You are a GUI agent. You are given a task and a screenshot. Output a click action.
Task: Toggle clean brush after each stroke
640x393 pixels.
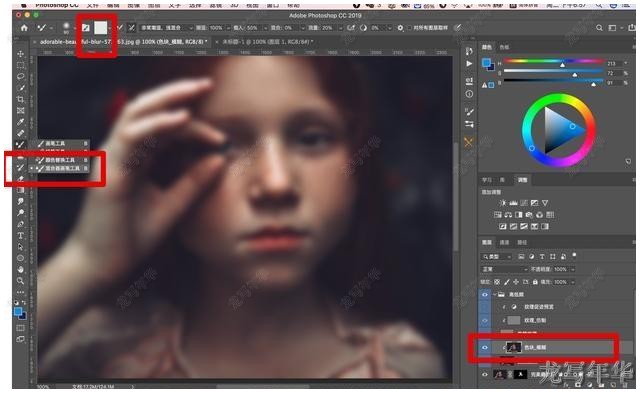point(131,28)
